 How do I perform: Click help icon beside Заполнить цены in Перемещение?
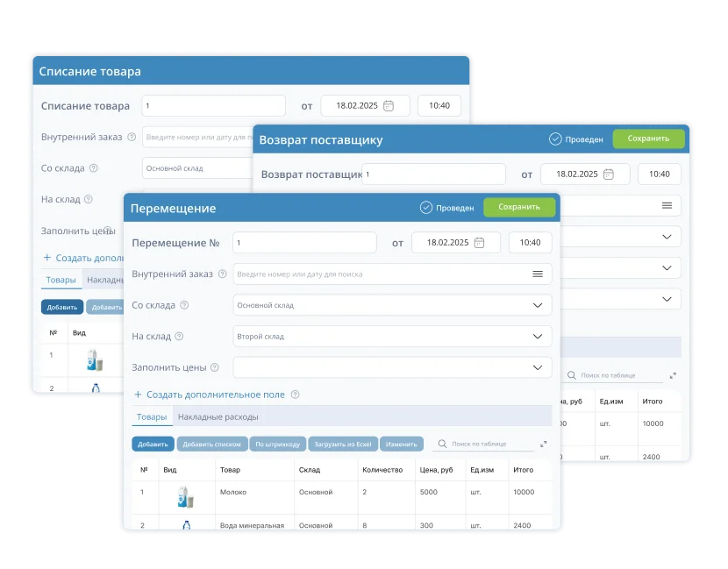click(x=215, y=367)
